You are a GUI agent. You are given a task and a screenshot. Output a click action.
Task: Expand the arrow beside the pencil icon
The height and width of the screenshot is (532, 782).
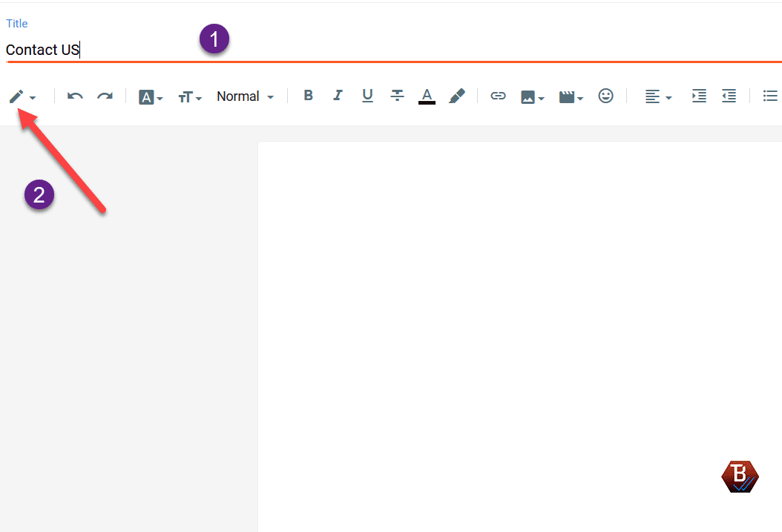(33, 98)
